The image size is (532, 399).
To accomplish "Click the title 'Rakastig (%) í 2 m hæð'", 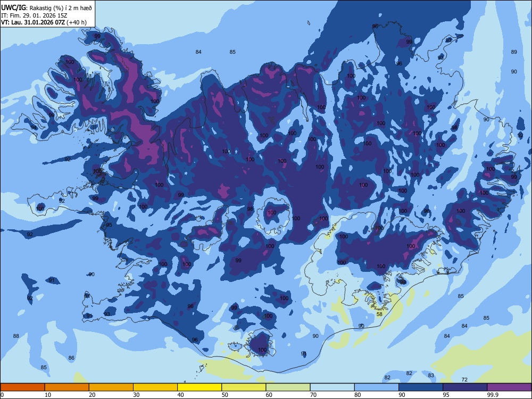I will click(61, 8).
